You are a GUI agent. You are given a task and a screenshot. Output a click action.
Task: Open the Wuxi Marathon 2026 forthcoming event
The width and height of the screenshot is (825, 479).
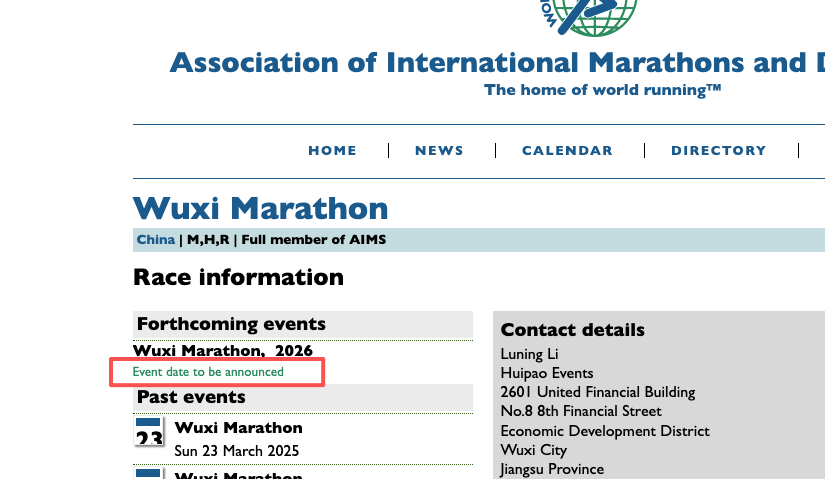tap(223, 351)
